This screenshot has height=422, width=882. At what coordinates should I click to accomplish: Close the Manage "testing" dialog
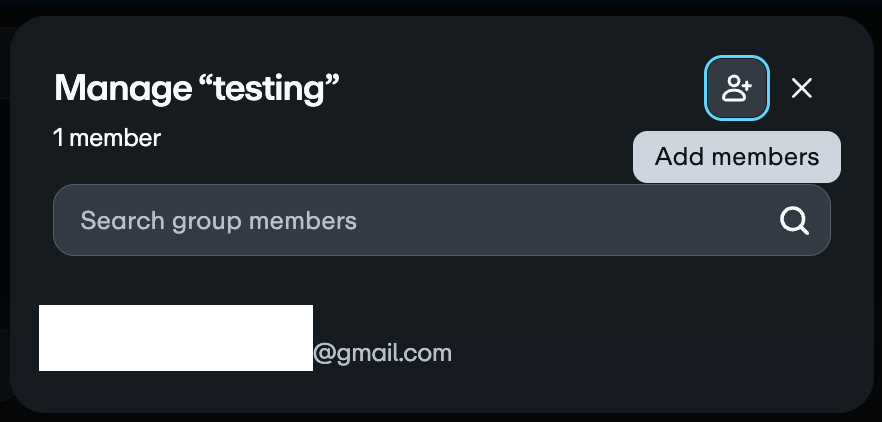[801, 88]
